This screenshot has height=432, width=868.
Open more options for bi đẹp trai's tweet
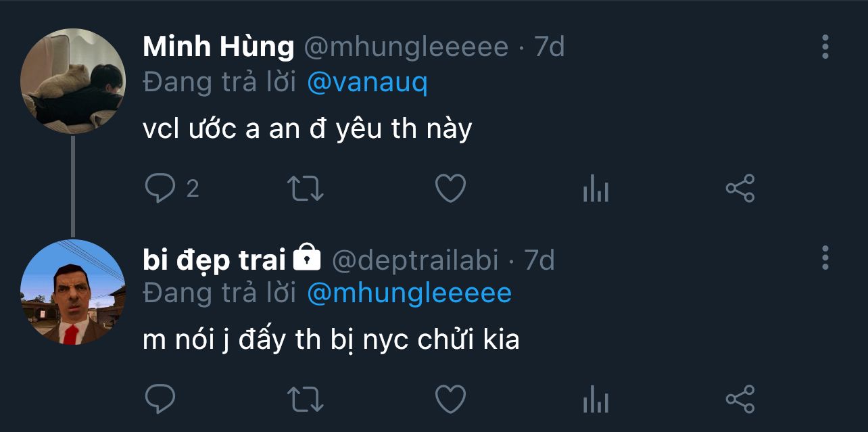(x=825, y=258)
